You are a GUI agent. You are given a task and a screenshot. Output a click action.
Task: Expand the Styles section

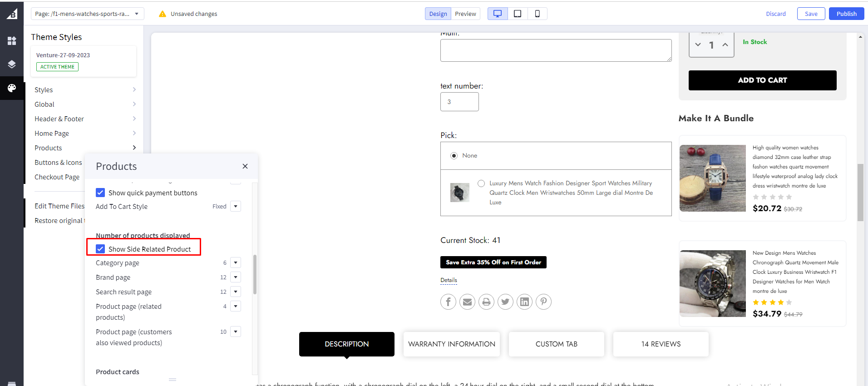point(85,90)
